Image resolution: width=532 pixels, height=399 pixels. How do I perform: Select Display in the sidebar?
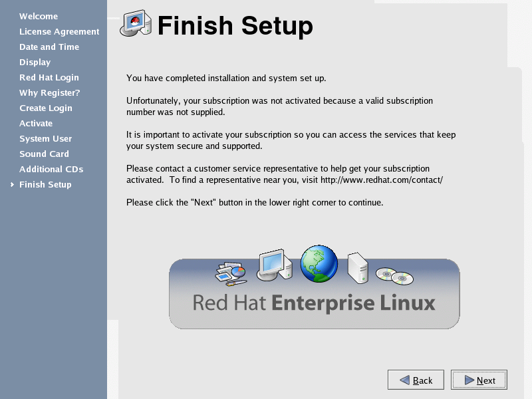(x=35, y=63)
